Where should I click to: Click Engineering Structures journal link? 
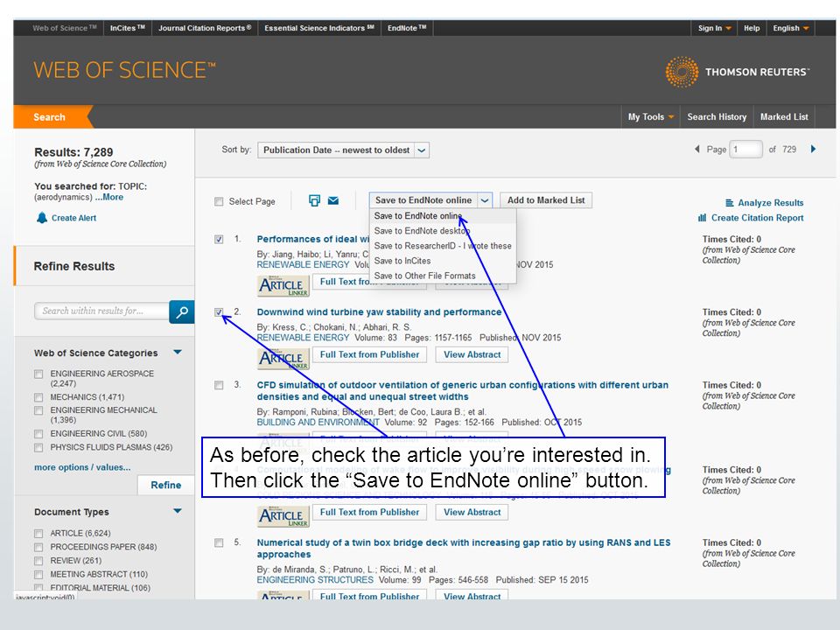click(x=315, y=579)
